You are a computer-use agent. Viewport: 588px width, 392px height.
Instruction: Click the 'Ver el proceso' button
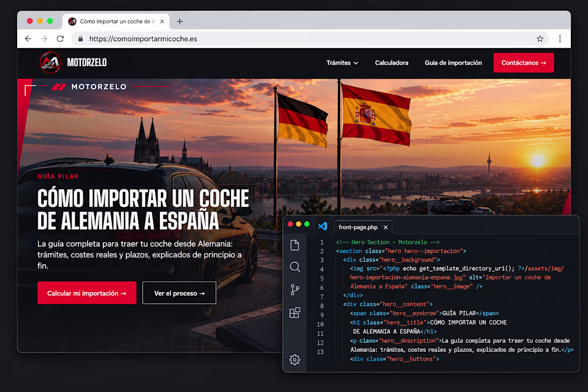pos(179,293)
